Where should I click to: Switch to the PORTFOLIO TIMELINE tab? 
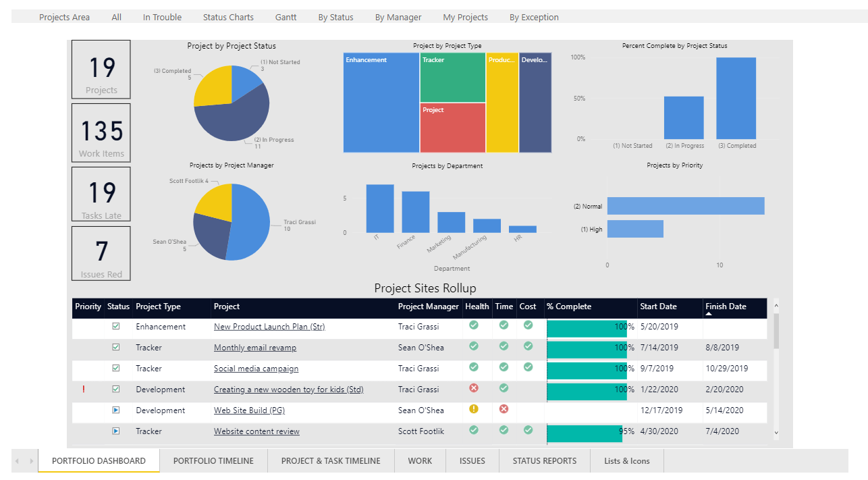tap(213, 460)
